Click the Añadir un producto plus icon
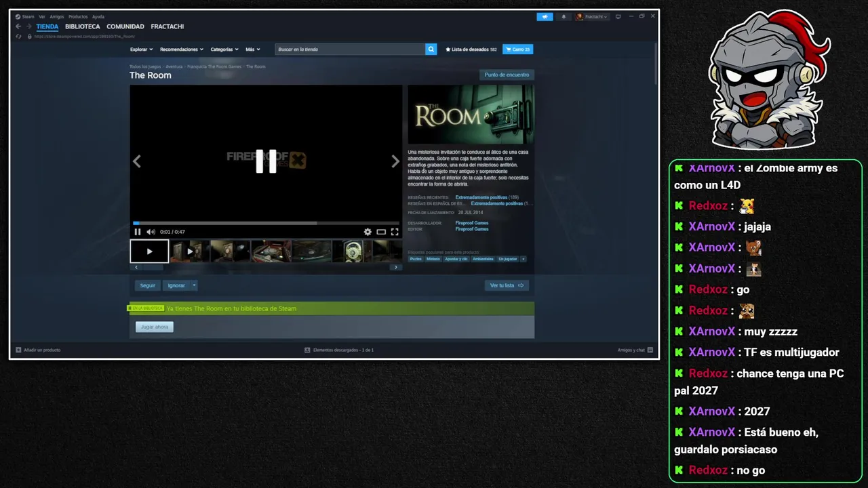The image size is (868, 488). tap(19, 350)
